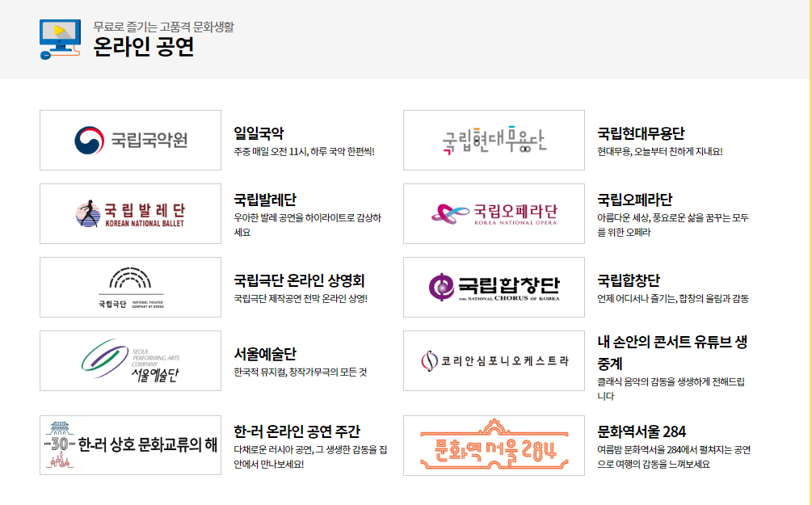The image size is (812, 505).
Task: Open the 서울예술단 logo card
Action: pos(131,360)
